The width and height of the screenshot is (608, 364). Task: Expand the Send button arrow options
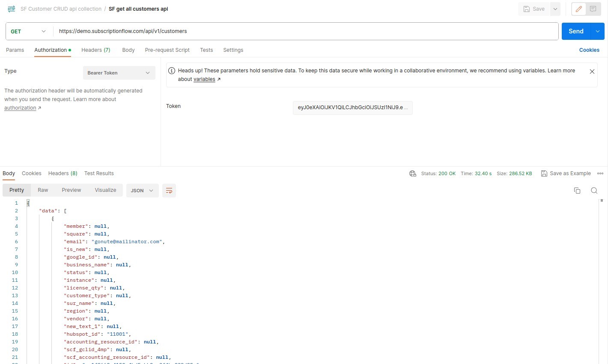click(x=597, y=31)
